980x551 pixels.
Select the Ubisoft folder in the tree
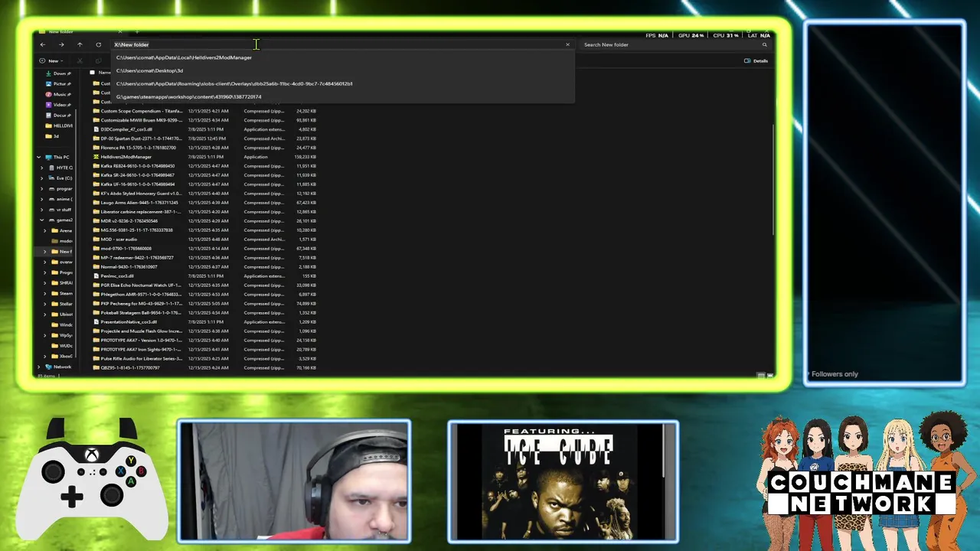[61, 314]
